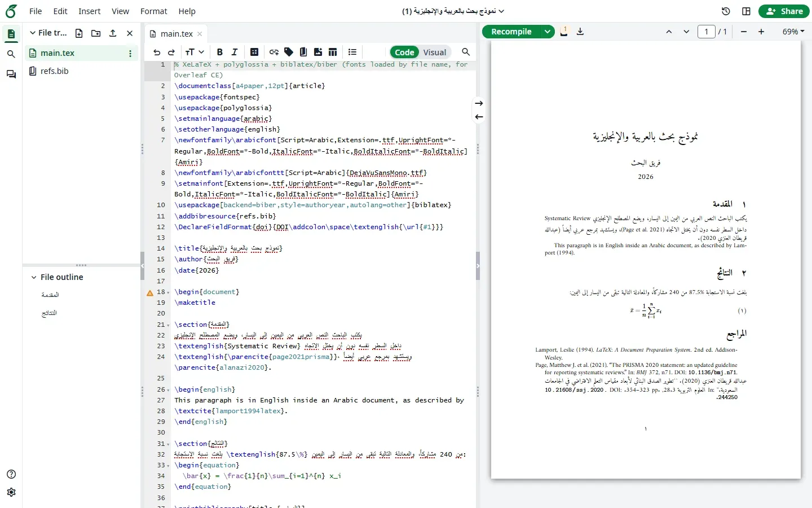Screen dimensions: 812x508
Task: Redo the edit in editor toolbar
Action: point(171,52)
